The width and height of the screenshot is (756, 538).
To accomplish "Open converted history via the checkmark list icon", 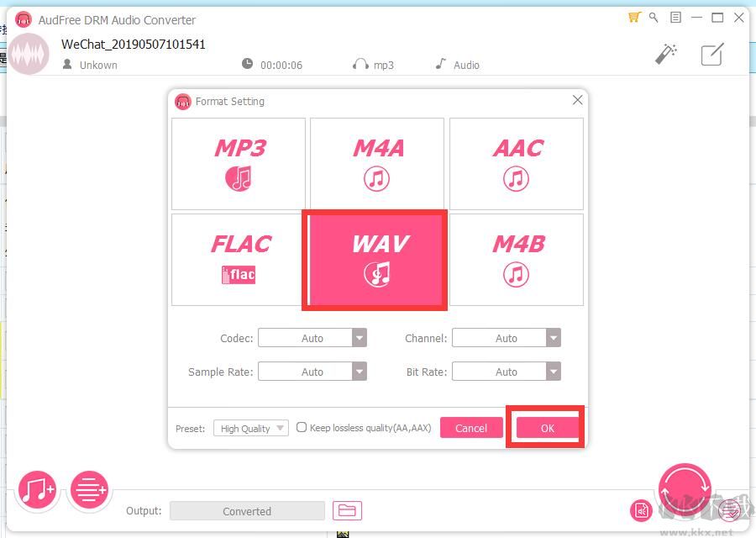I will [729, 510].
